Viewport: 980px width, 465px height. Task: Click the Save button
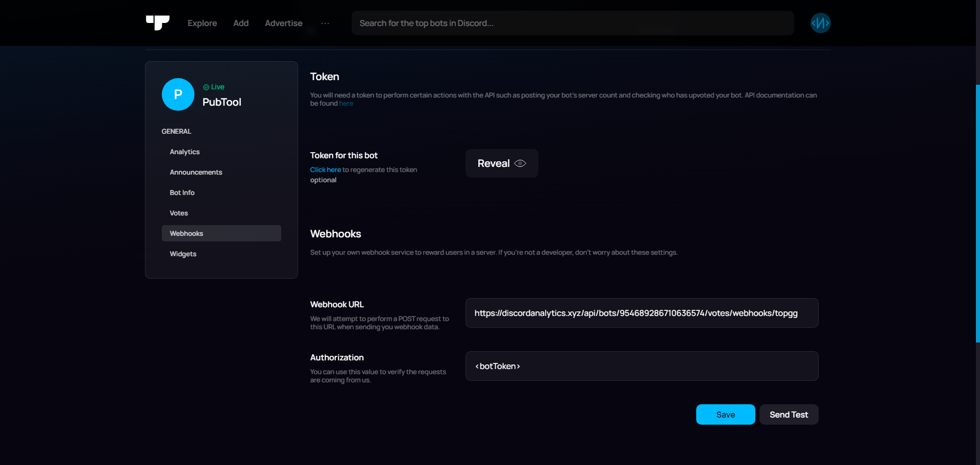pos(725,414)
